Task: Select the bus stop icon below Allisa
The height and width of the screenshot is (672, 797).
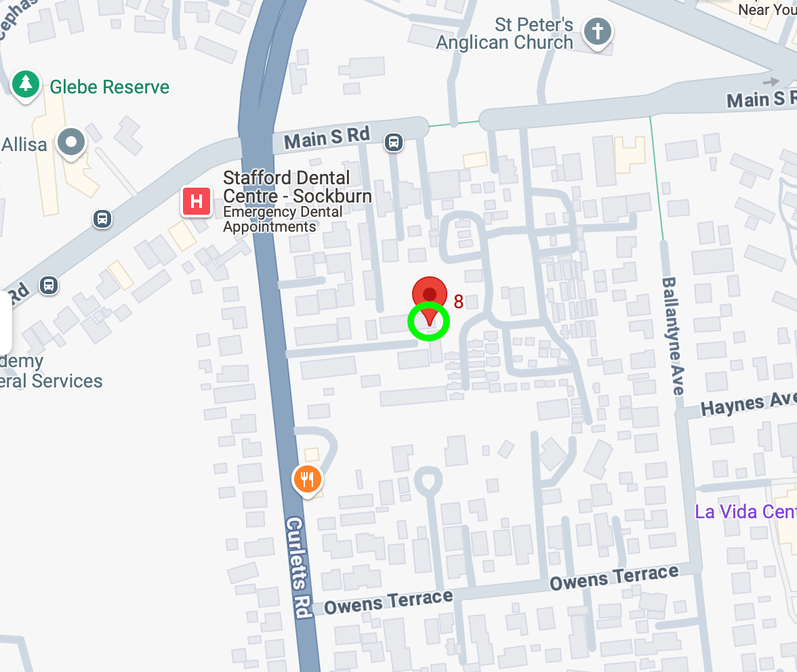Action: [102, 219]
